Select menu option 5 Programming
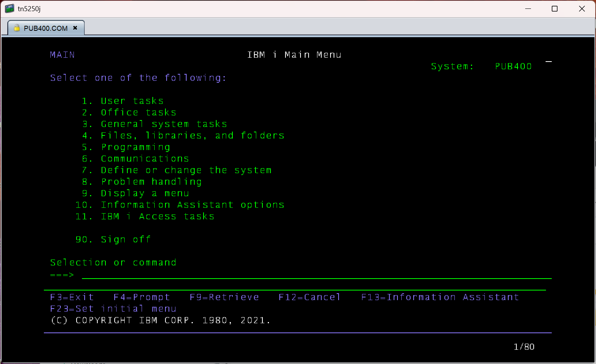The image size is (596, 364). pos(126,147)
